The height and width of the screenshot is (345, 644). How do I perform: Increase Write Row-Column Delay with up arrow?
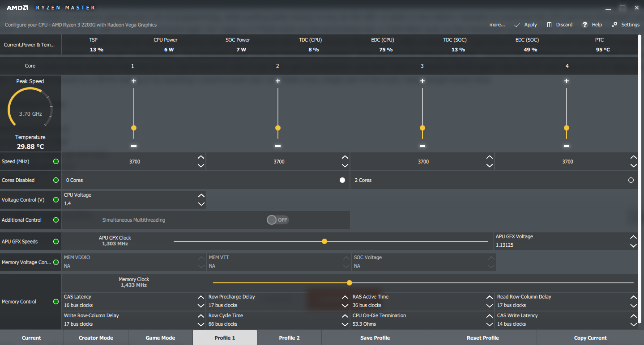201,316
